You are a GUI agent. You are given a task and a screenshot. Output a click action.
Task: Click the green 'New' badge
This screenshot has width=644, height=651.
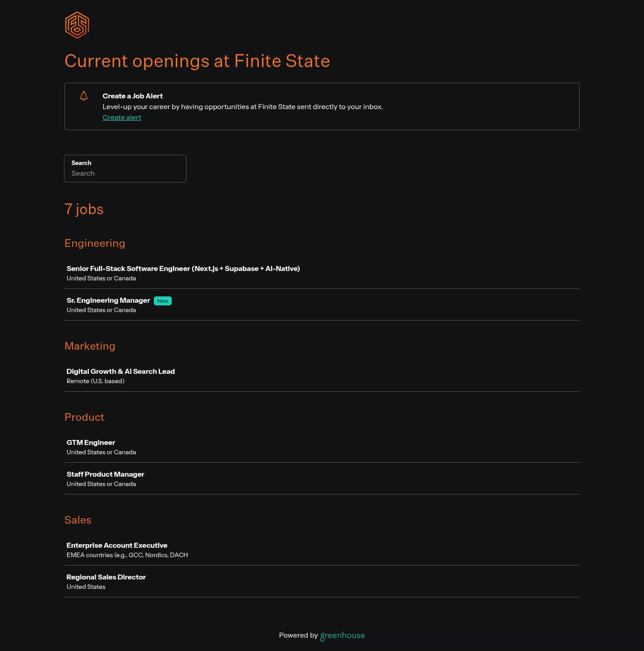point(162,301)
